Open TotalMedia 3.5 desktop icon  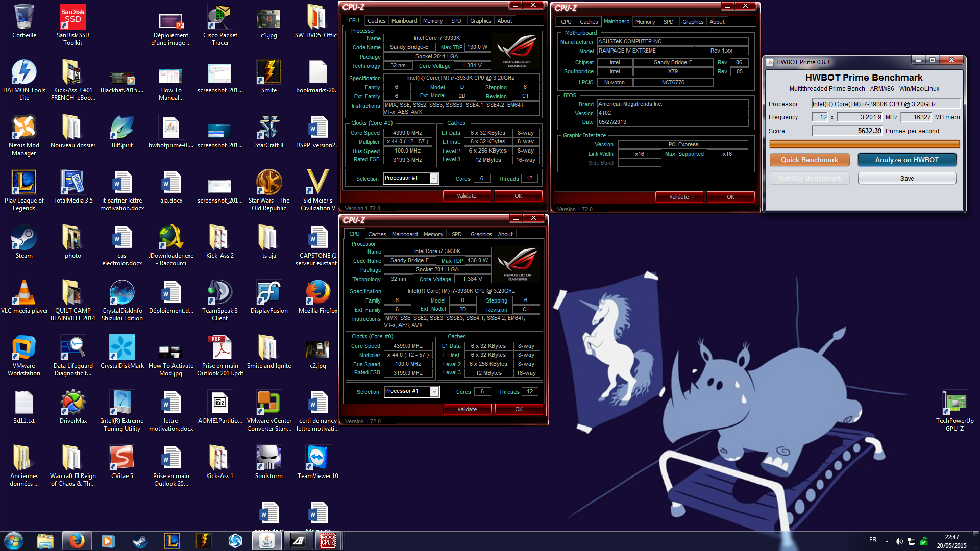(73, 187)
